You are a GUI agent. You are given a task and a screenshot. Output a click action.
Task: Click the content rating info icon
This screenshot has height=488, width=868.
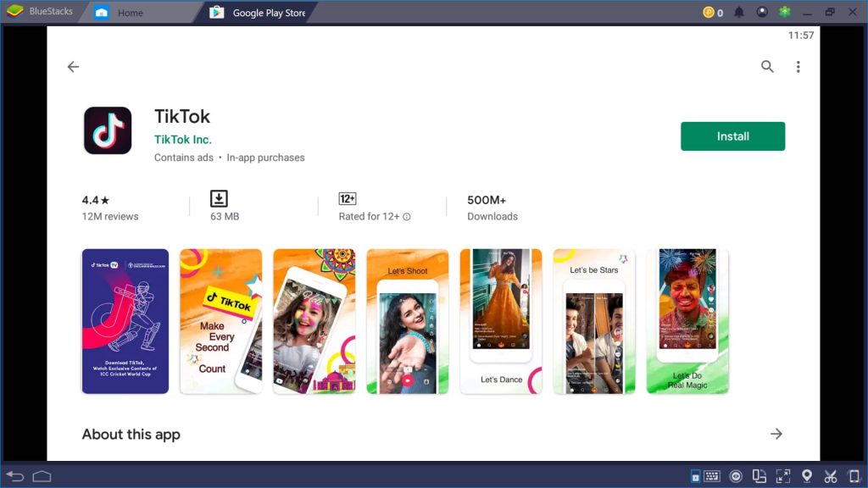pyautogui.click(x=407, y=217)
